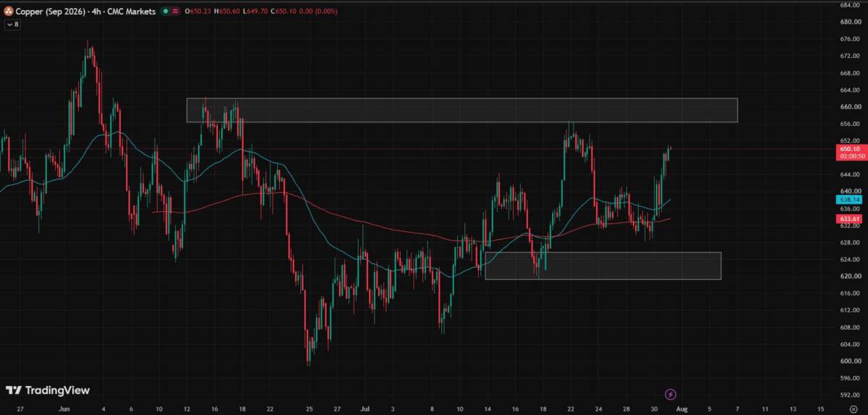
Task: Click the TradingView logo
Action: [x=48, y=390]
